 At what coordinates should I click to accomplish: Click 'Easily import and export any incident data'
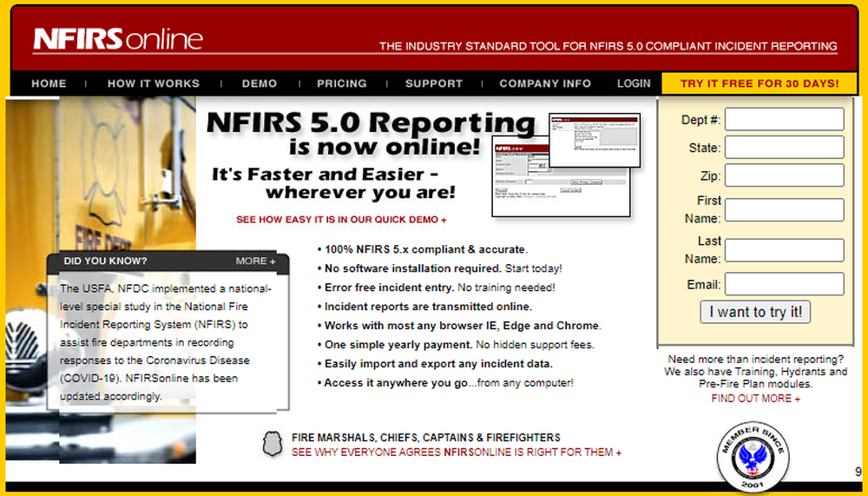coord(435,364)
